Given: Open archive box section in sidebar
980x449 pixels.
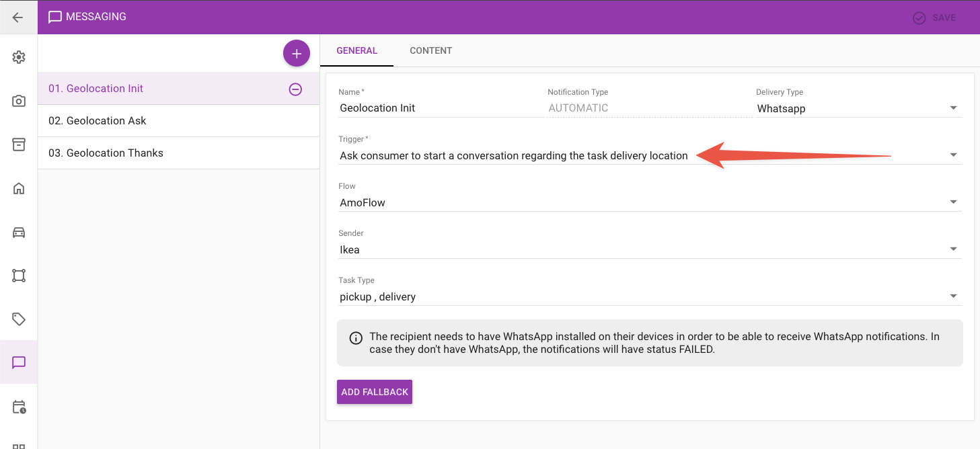Looking at the screenshot, I should tap(19, 145).
